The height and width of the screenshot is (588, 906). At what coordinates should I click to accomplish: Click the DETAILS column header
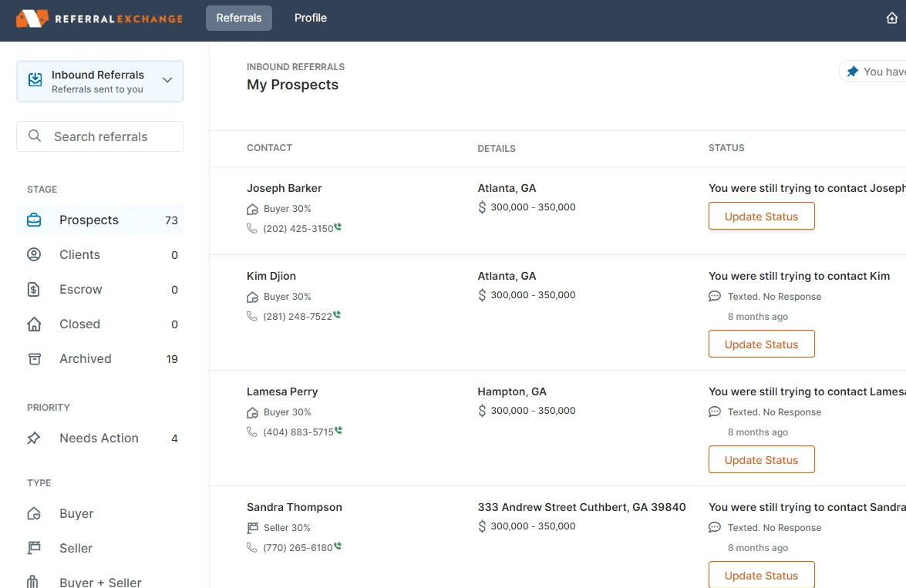point(497,149)
